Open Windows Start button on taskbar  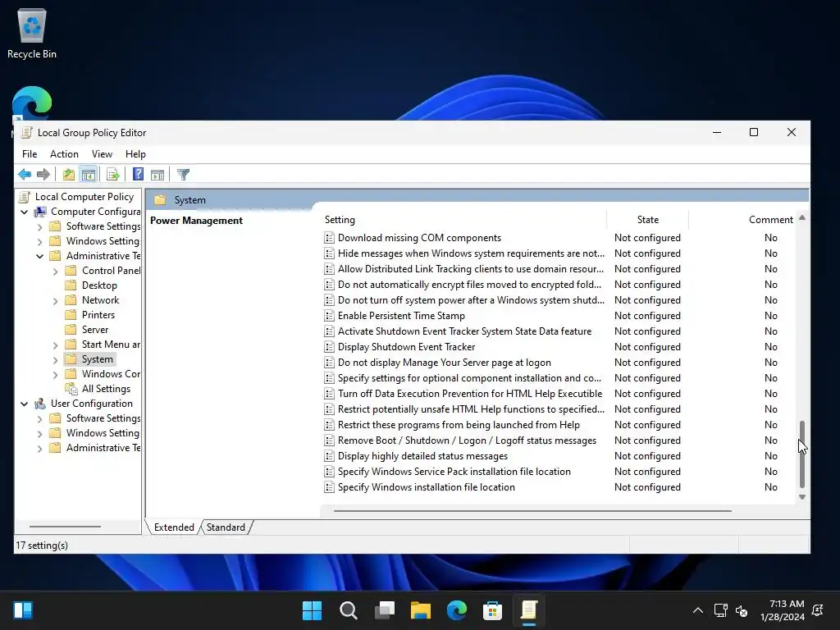pyautogui.click(x=312, y=610)
